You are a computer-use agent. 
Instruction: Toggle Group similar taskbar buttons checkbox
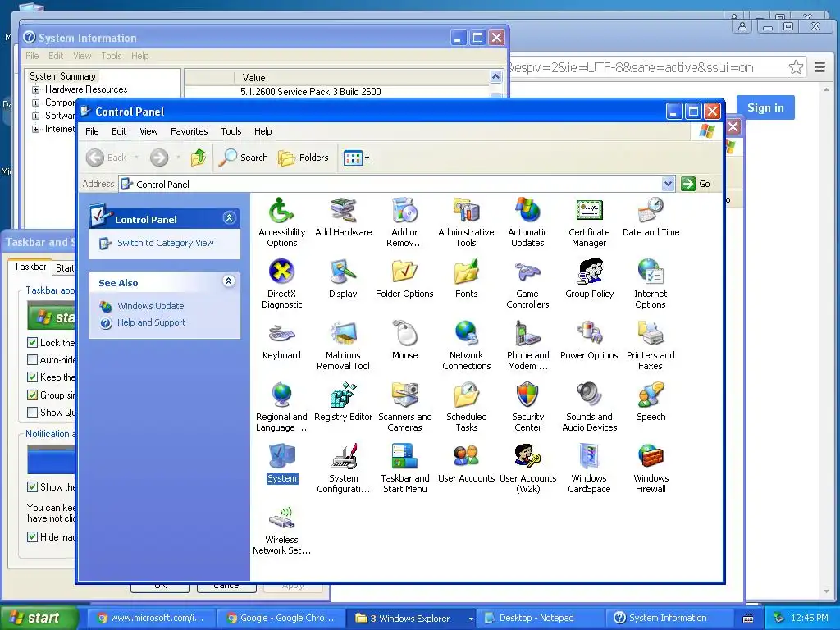(x=32, y=395)
